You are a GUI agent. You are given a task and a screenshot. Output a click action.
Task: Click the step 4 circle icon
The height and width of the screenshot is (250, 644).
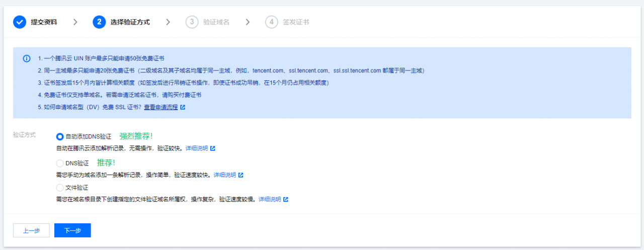pos(271,22)
